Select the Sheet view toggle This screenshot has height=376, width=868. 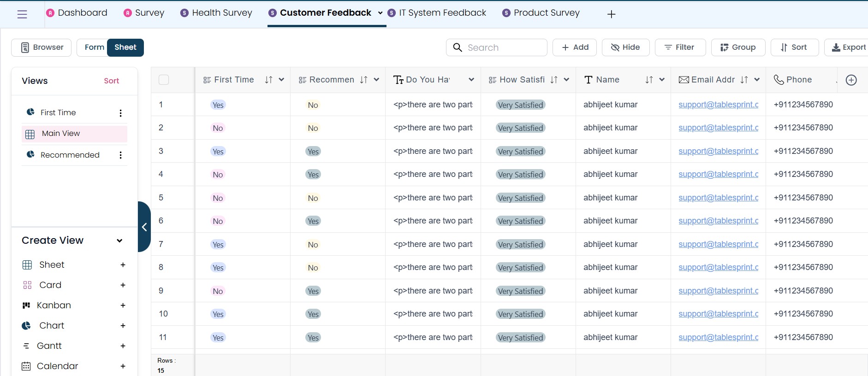[x=125, y=47]
